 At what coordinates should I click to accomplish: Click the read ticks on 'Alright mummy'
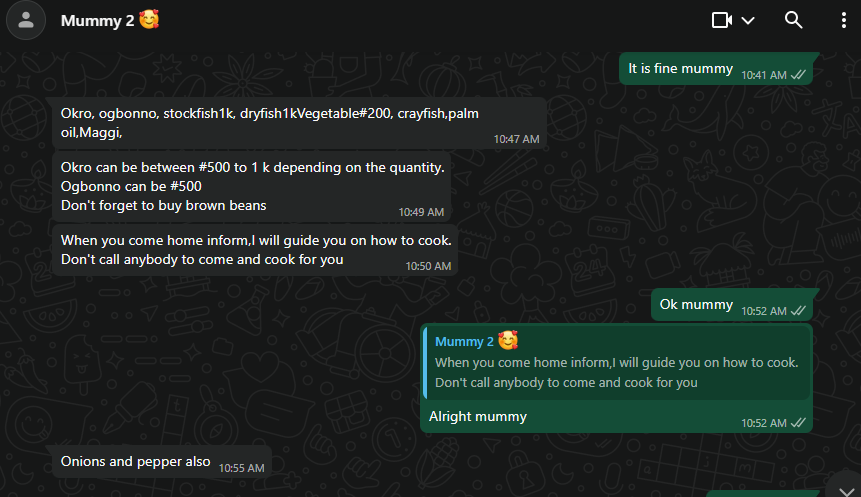(x=798, y=423)
